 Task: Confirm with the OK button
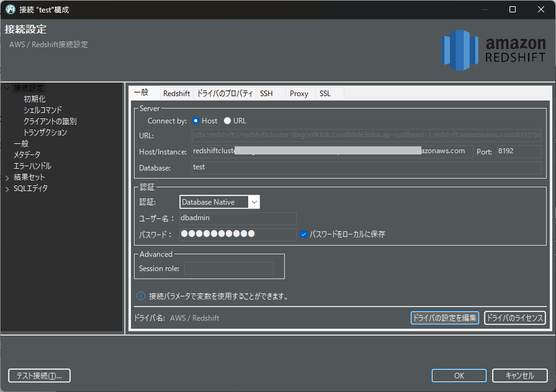pyautogui.click(x=459, y=376)
